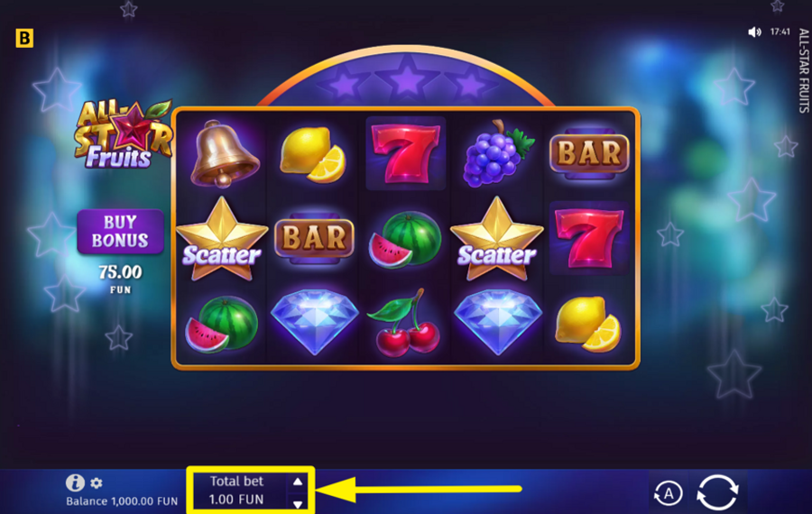Click the Buy Bonus button

pos(120,232)
